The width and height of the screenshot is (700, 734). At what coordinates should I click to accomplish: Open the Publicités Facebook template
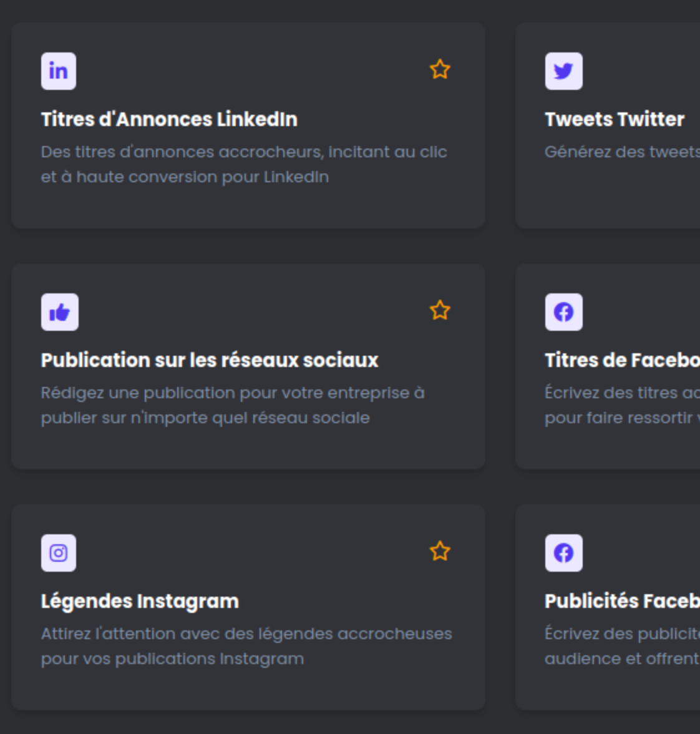[623, 601]
